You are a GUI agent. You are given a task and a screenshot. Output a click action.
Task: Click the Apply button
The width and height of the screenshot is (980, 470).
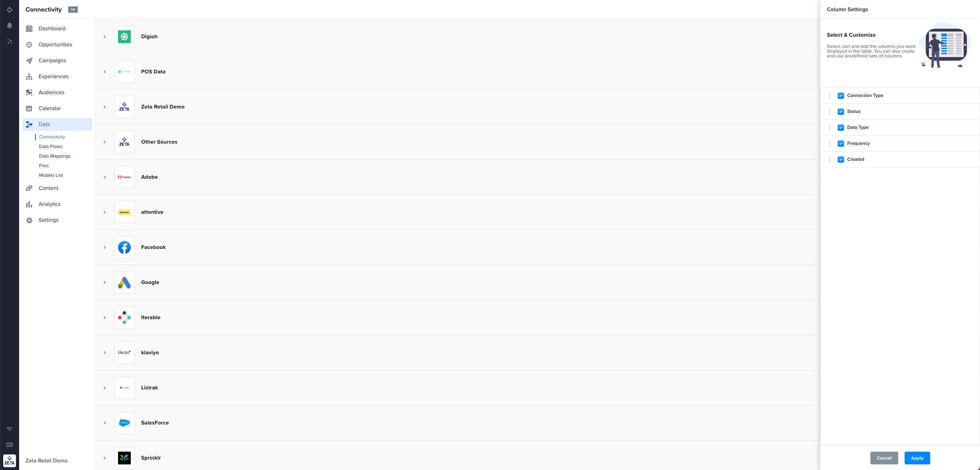click(x=917, y=458)
